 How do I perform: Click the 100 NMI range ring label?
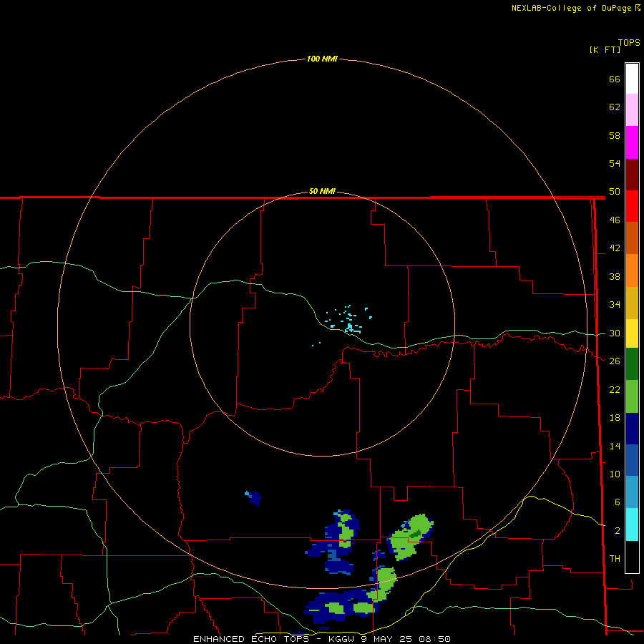pyautogui.click(x=322, y=59)
